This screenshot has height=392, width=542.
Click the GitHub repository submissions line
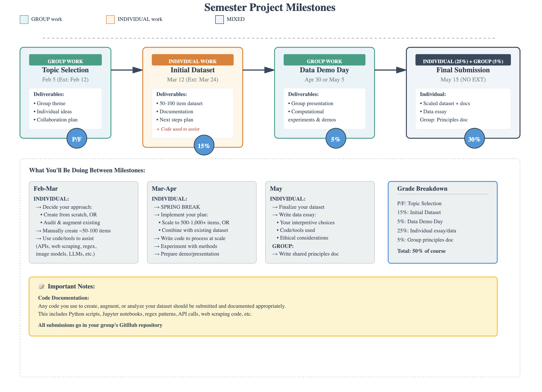click(100, 325)
